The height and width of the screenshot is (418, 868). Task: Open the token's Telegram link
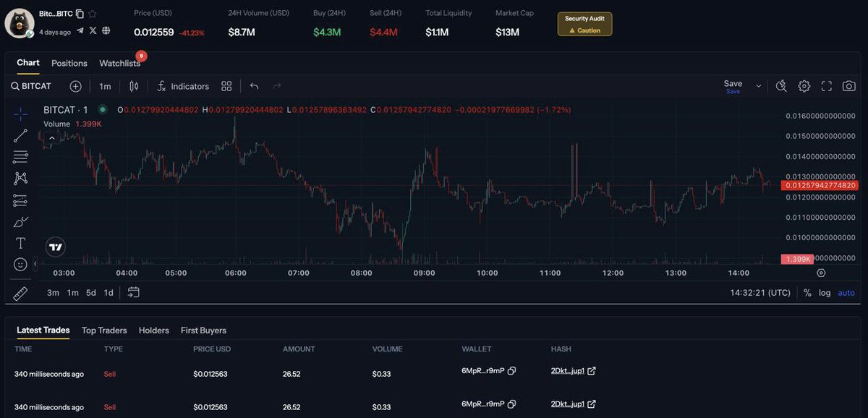(80, 31)
